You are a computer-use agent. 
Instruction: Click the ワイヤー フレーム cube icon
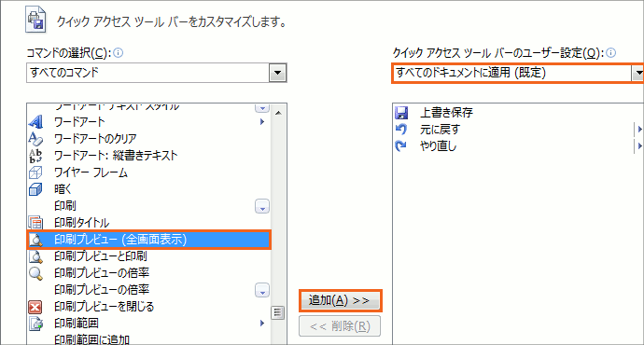coord(35,172)
